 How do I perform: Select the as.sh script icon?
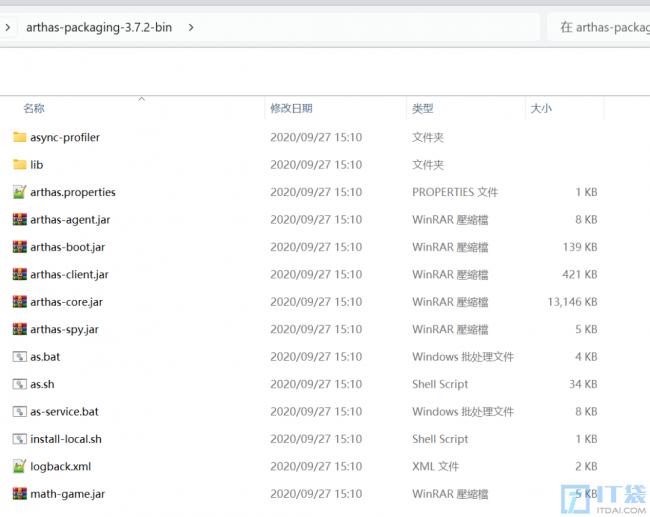tap(19, 384)
